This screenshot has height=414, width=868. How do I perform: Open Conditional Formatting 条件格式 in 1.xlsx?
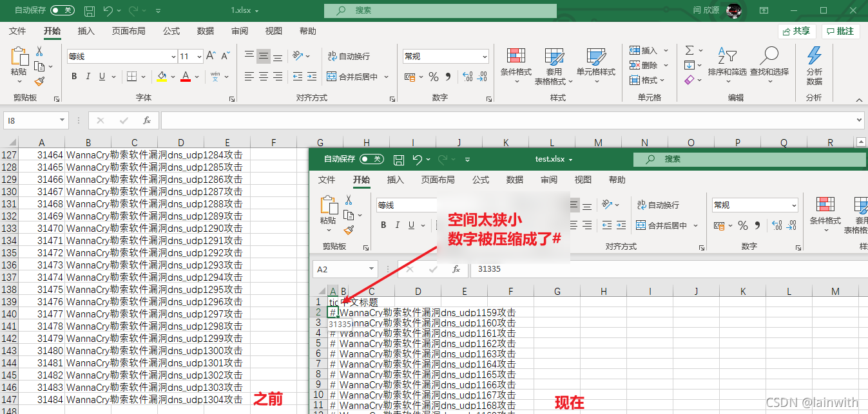click(x=516, y=66)
